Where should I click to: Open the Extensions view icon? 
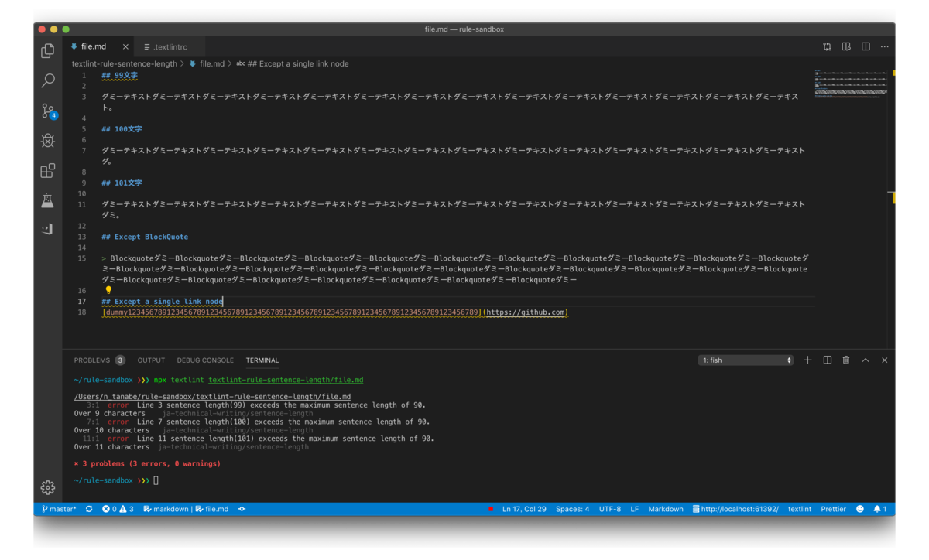tap(48, 170)
